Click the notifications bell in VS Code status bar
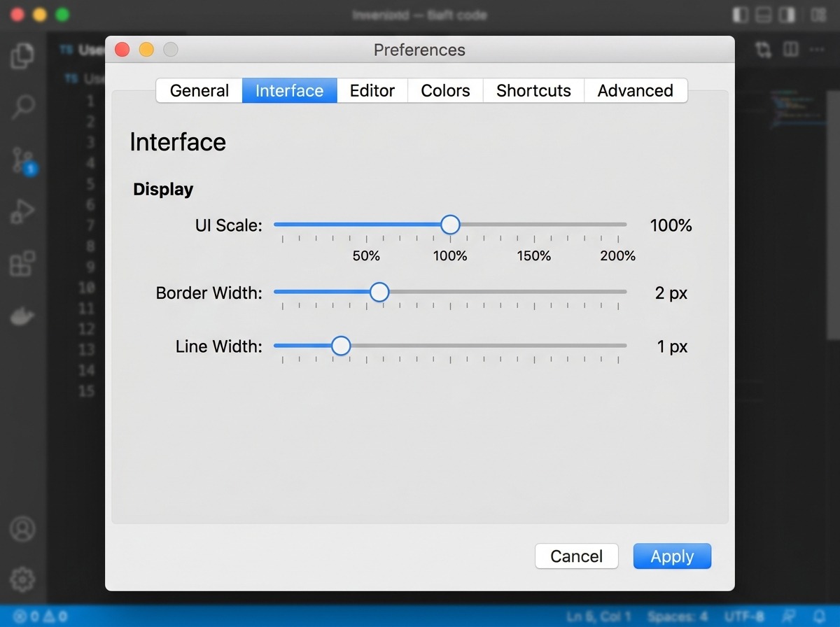This screenshot has height=627, width=840. pyautogui.click(x=820, y=617)
